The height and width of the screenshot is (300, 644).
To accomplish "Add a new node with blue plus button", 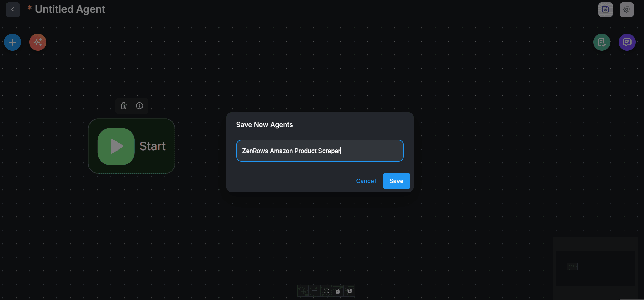I will tap(12, 42).
